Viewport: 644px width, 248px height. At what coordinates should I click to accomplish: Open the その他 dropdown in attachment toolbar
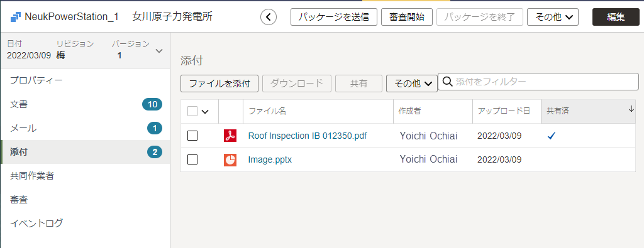[x=412, y=84]
